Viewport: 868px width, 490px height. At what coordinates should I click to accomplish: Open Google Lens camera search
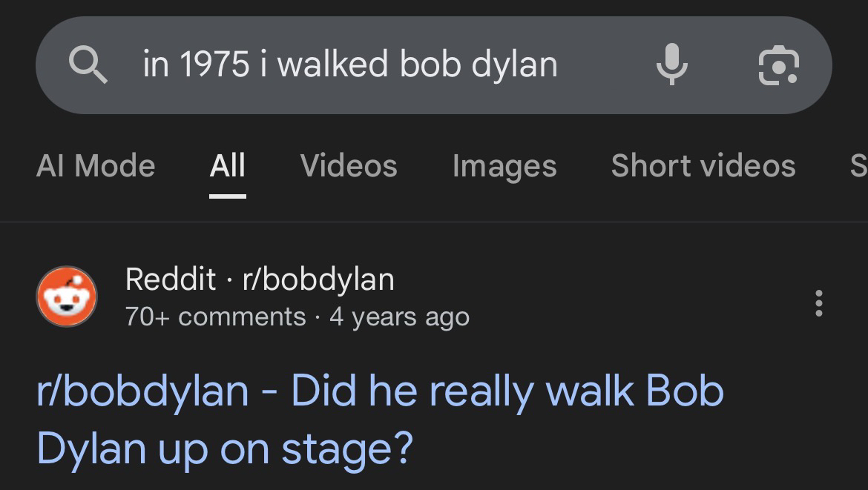[x=778, y=64]
